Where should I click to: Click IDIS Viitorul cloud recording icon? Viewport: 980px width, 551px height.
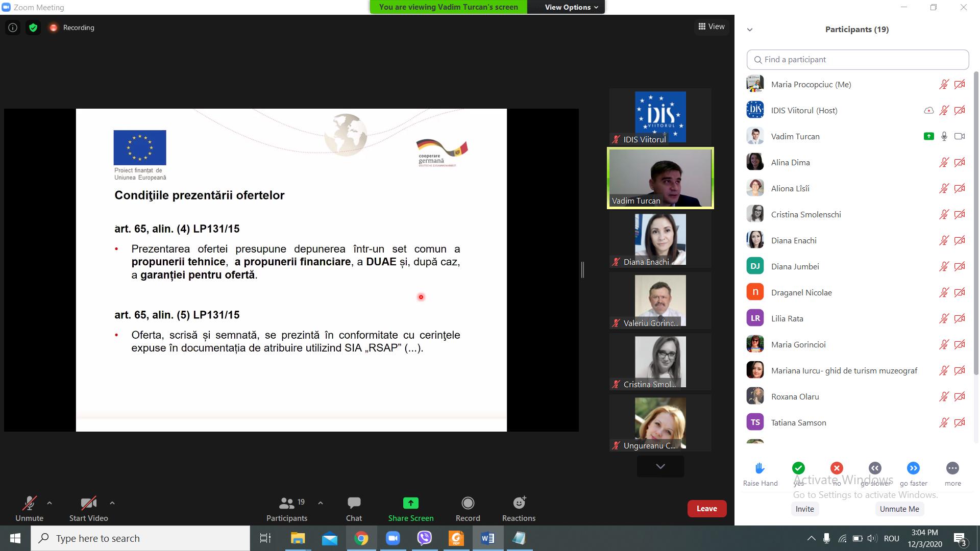(929, 111)
